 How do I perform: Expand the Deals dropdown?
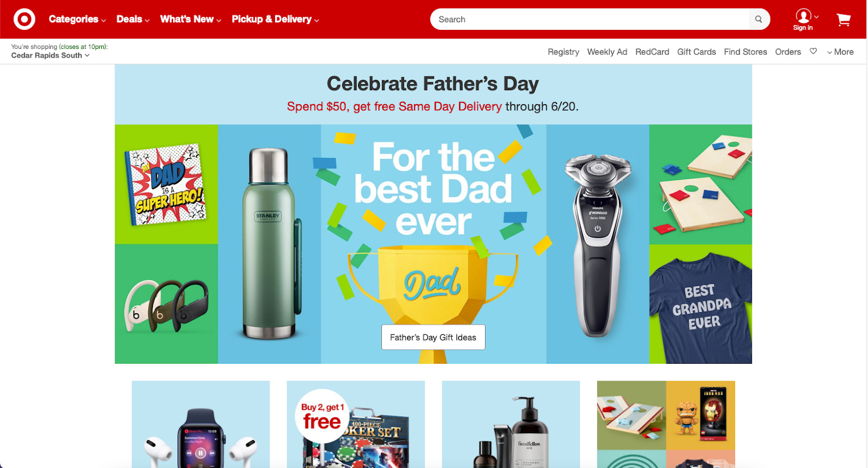[x=133, y=19]
